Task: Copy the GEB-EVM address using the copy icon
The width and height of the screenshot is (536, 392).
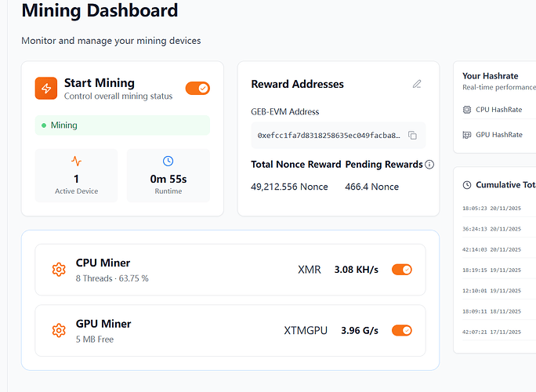Action: click(413, 136)
